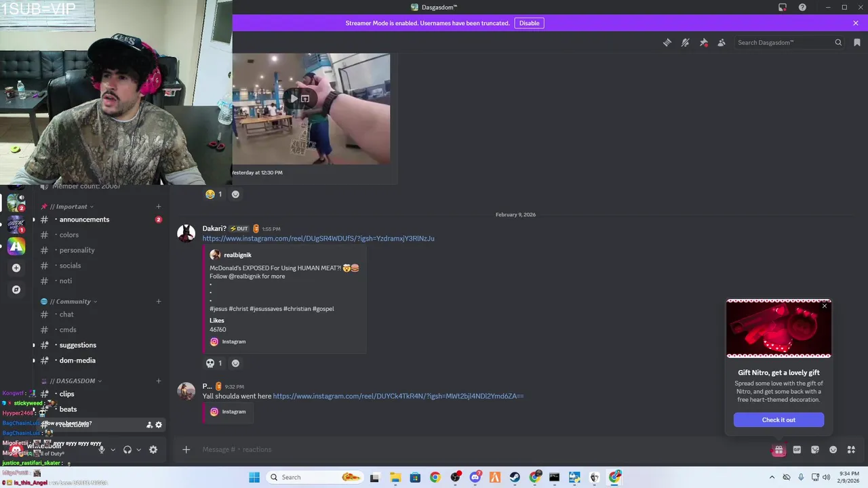Screen dimensions: 868x488
Task: Create channel in Important category plus
Action: click(158, 207)
